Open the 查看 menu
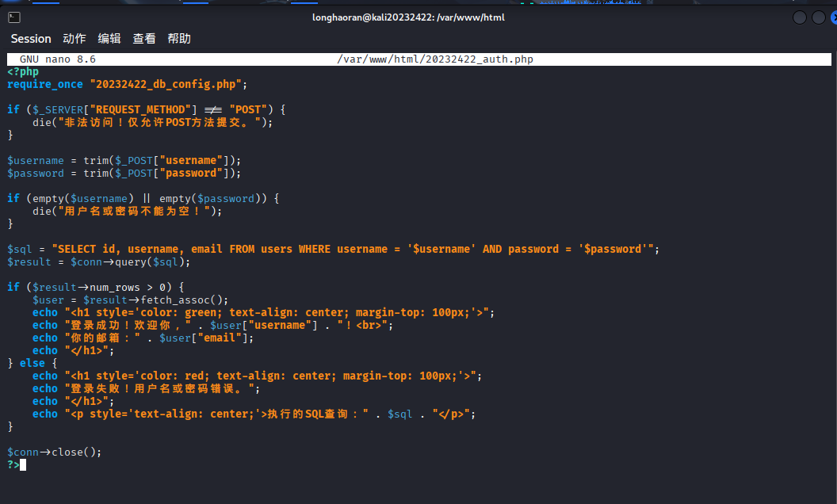Screen dimensions: 837x504 [x=144, y=39]
